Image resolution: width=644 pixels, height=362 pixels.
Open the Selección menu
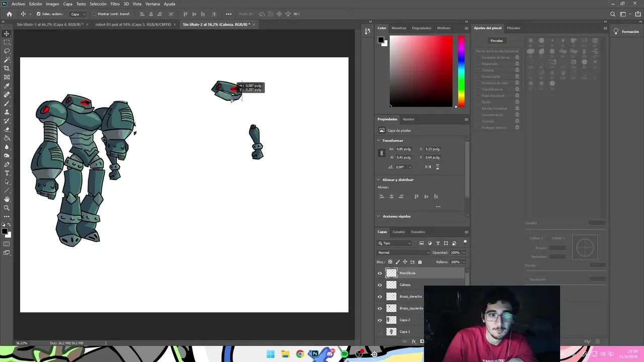tap(98, 4)
